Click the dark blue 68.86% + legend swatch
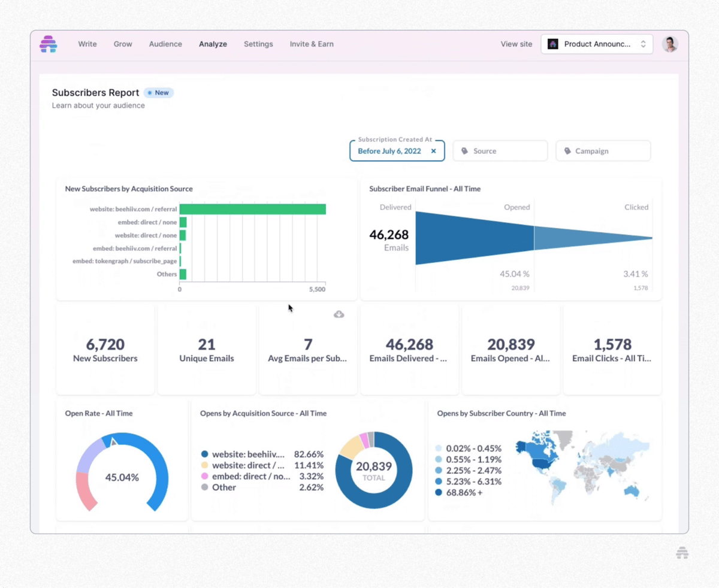Image resolution: width=719 pixels, height=588 pixels. click(x=439, y=493)
